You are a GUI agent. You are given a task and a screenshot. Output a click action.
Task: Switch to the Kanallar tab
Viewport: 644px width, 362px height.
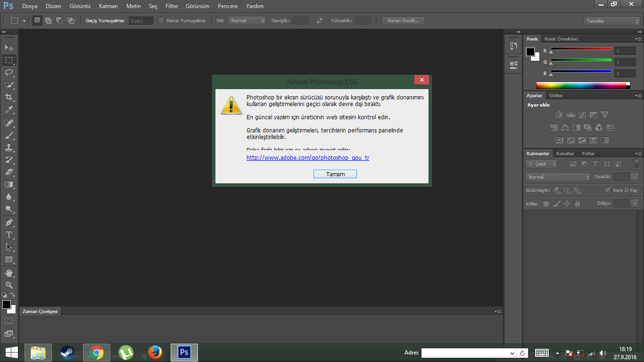[x=565, y=154]
